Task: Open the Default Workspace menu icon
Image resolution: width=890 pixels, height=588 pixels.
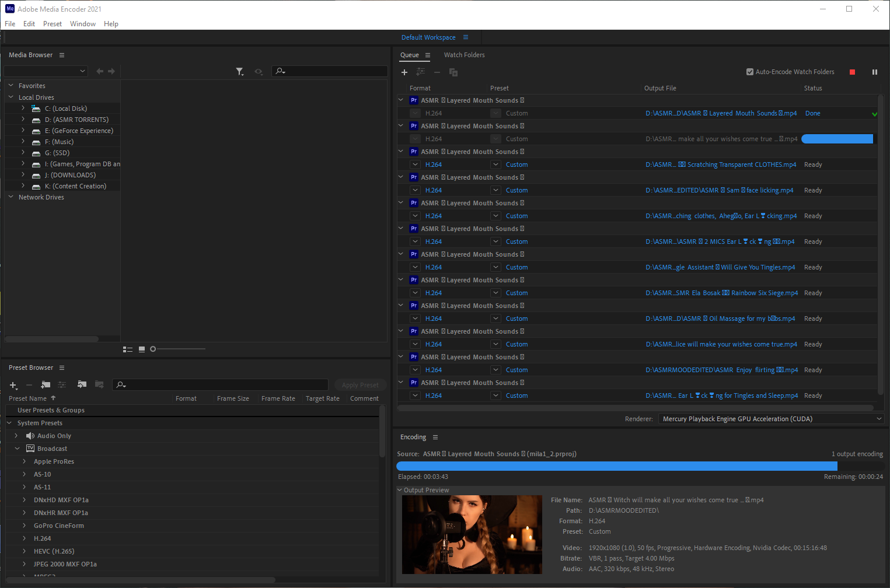Action: 466,37
